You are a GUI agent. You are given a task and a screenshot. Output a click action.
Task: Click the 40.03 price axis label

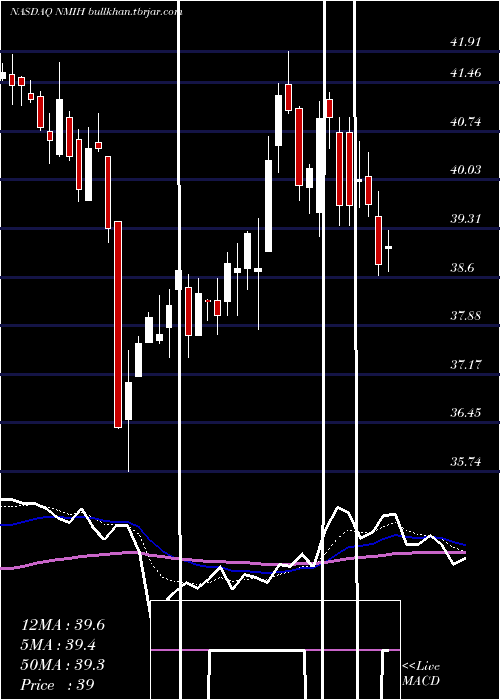pyautogui.click(x=466, y=170)
